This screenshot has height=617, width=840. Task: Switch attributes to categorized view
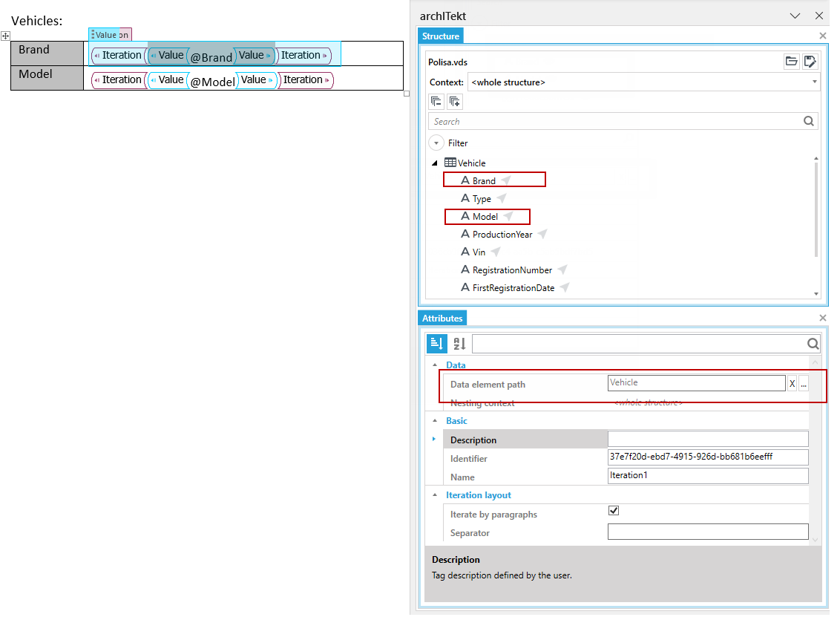coord(436,344)
